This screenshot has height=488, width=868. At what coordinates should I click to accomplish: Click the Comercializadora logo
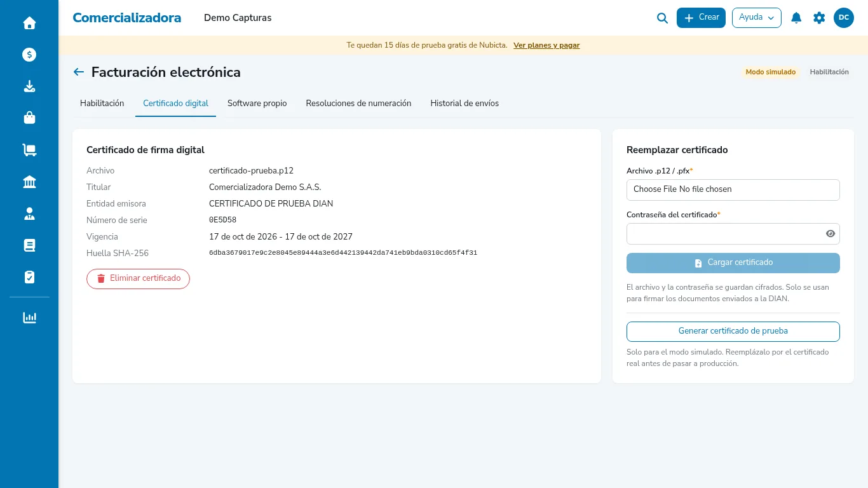coord(127,18)
